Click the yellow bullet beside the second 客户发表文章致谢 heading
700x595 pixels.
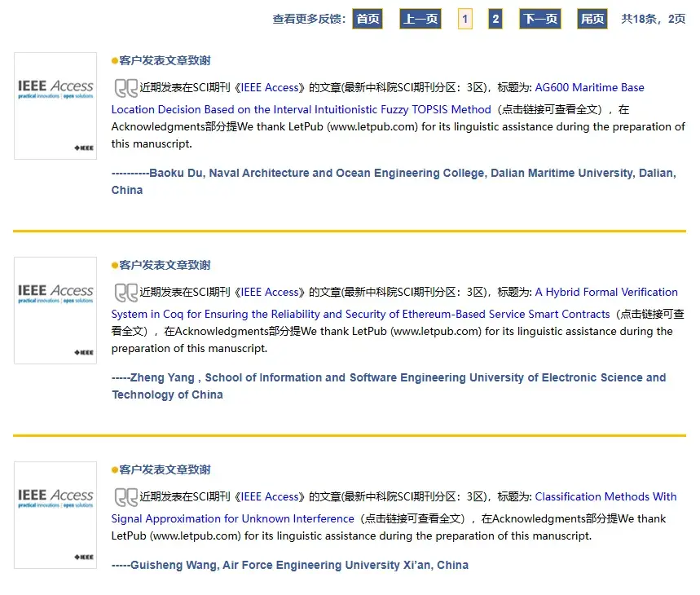112,264
